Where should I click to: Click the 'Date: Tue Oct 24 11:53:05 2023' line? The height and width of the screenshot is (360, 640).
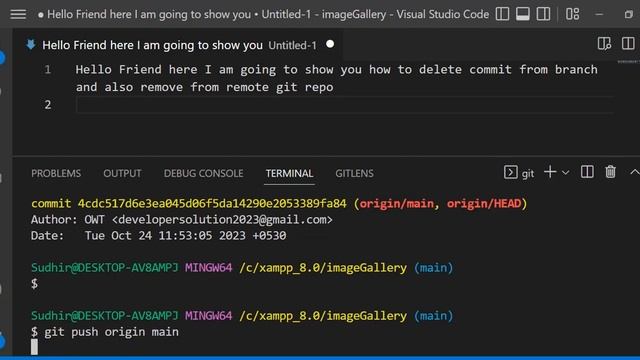(x=158, y=236)
